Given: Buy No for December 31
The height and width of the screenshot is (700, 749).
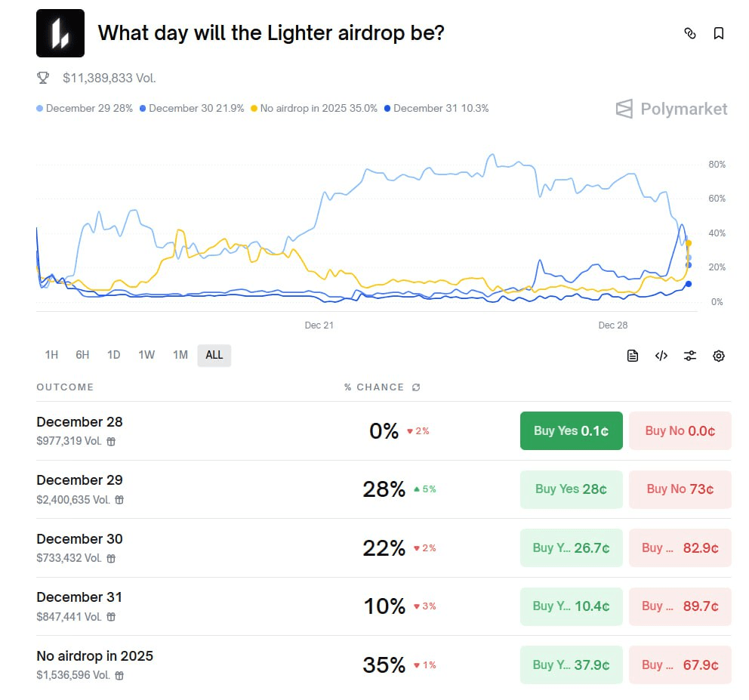Looking at the screenshot, I should click(x=680, y=606).
